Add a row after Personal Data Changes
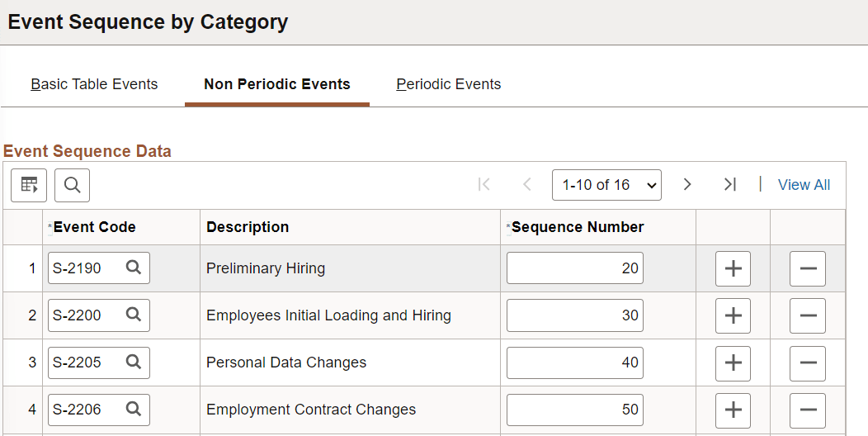Screen dimensions: 868x436 tap(733, 363)
